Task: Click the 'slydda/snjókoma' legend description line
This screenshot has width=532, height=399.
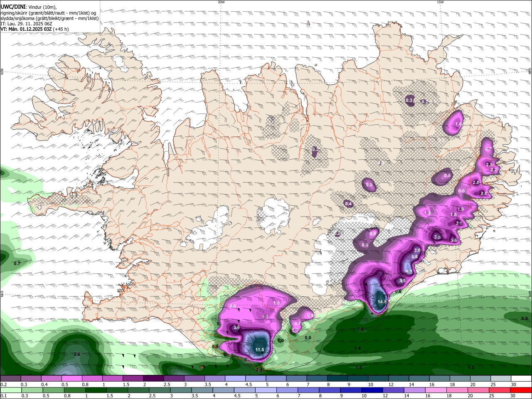Action: pos(50,18)
